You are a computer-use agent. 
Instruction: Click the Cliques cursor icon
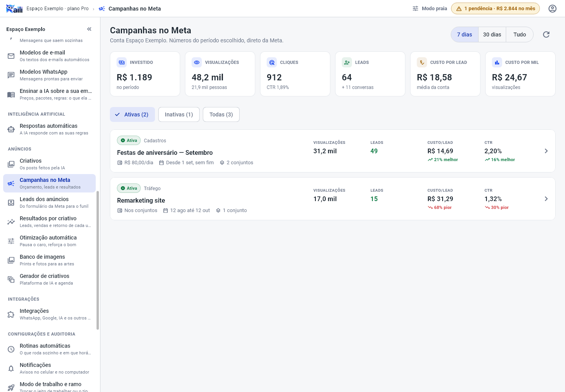click(x=272, y=62)
